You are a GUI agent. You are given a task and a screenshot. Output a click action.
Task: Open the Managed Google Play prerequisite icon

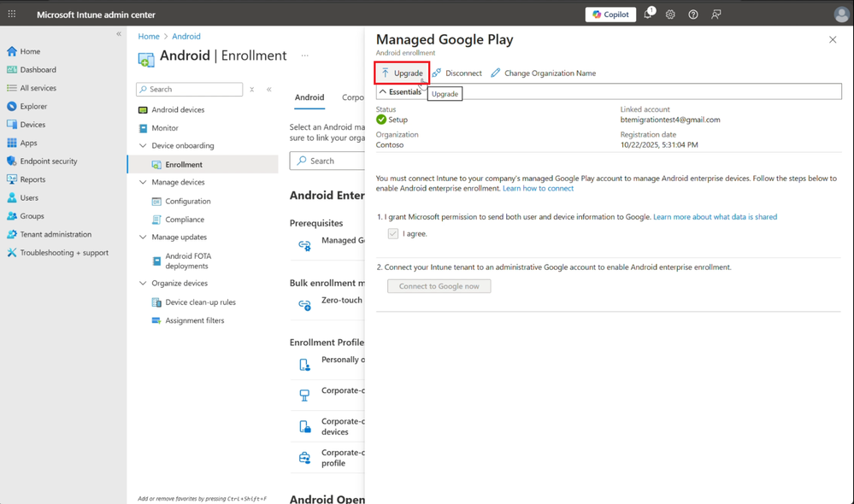(x=304, y=245)
